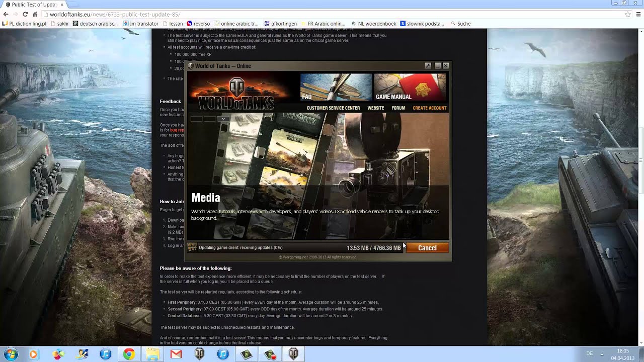This screenshot has width=644, height=362.
Task: Click the Media slide heading
Action: (x=205, y=198)
